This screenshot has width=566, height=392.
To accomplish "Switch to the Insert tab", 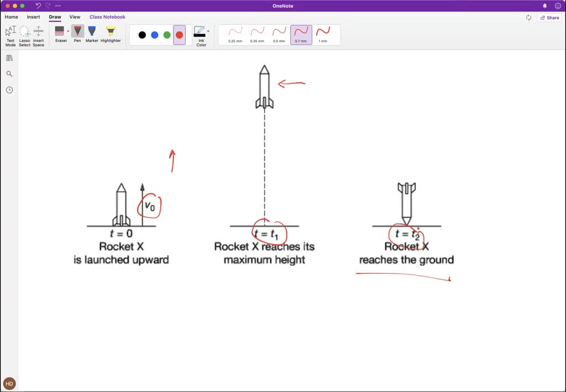I will pyautogui.click(x=34, y=17).
